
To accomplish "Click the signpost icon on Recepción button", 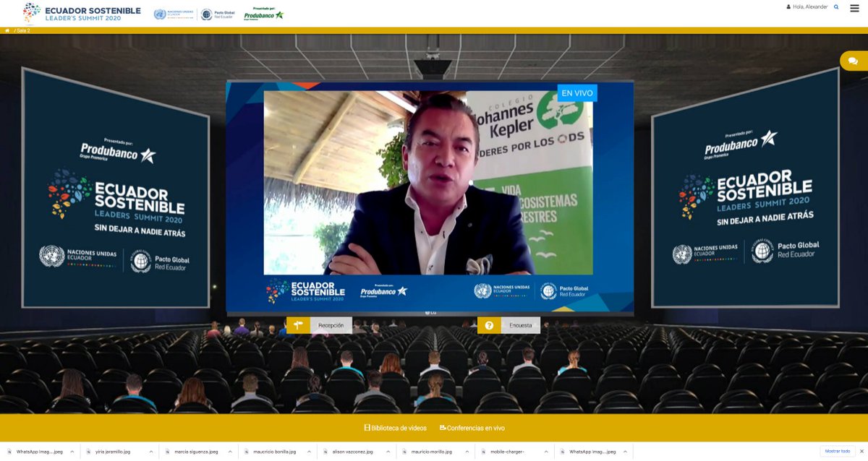I will (x=298, y=324).
